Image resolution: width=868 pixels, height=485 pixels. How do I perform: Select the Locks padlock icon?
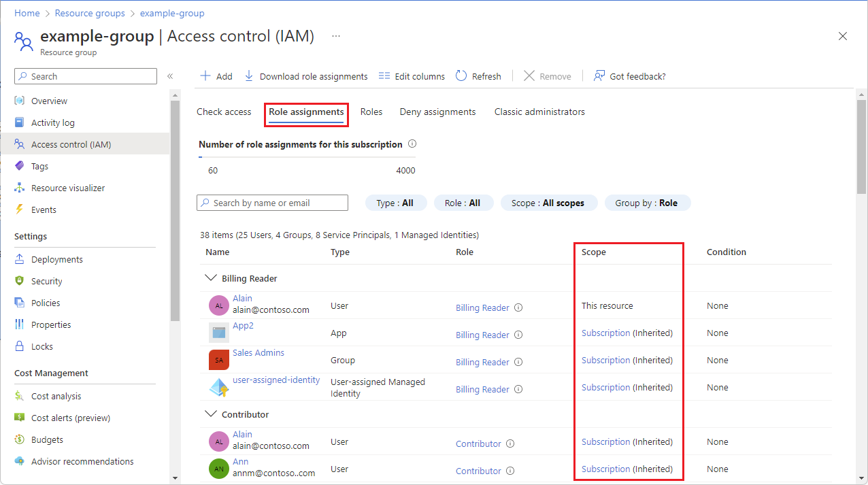tap(21, 346)
